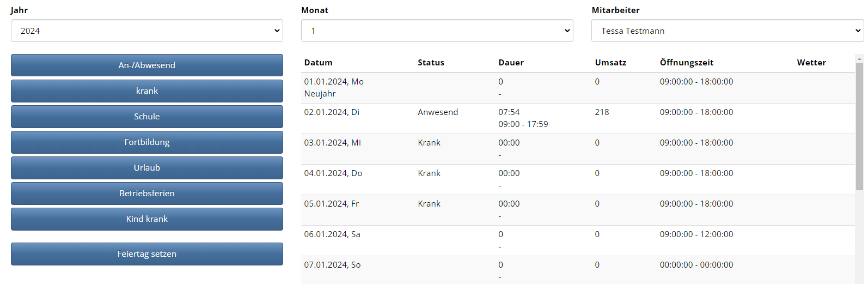Viewport: 868px width, 284px height.
Task: Choose the Kind krank button
Action: point(146,219)
